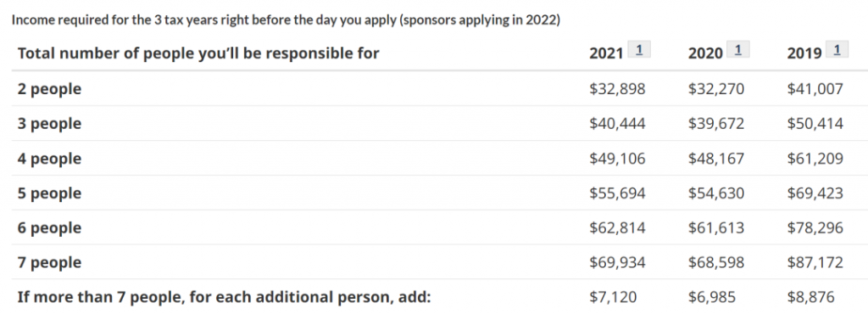Click the '4 people' row label
The width and height of the screenshot is (868, 314).
tap(49, 159)
